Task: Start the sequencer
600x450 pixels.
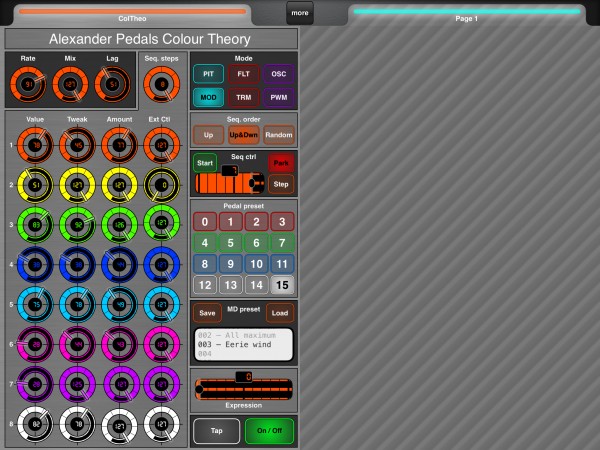Action: tap(205, 163)
